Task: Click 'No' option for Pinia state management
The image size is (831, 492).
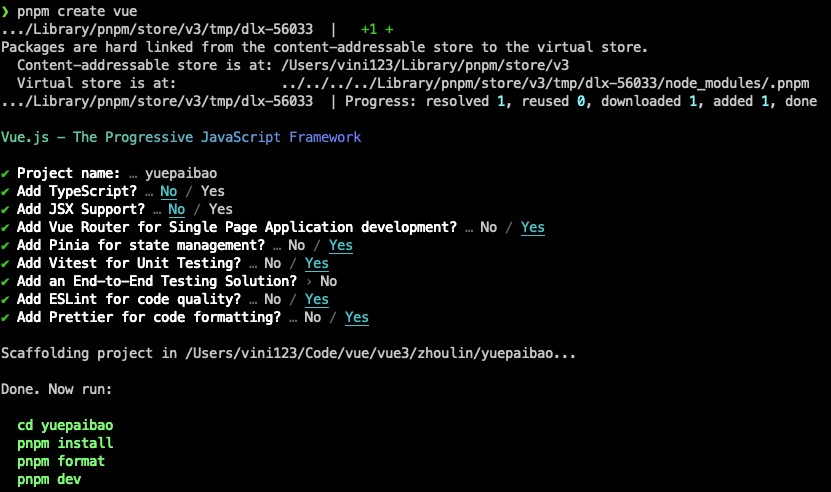Action: click(296, 245)
